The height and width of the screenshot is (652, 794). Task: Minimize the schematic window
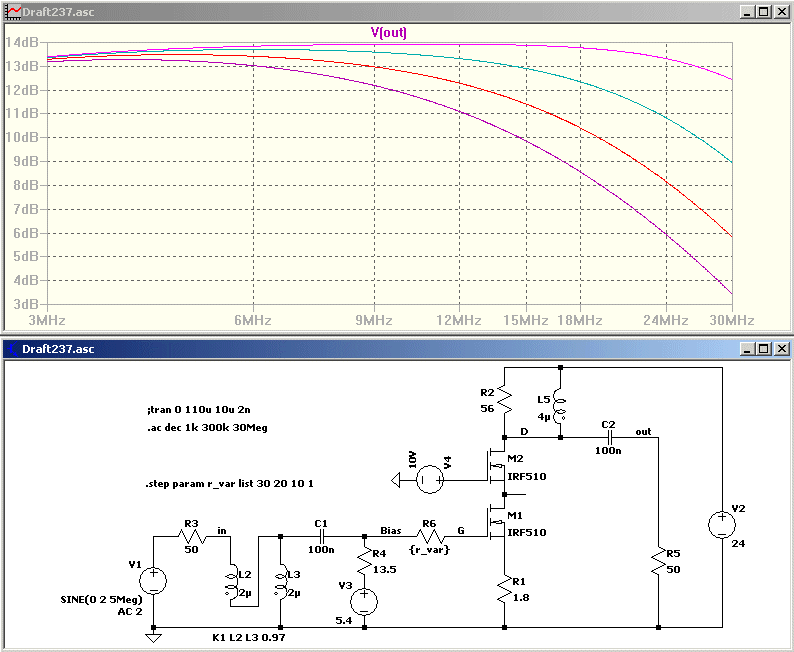[x=747, y=349]
